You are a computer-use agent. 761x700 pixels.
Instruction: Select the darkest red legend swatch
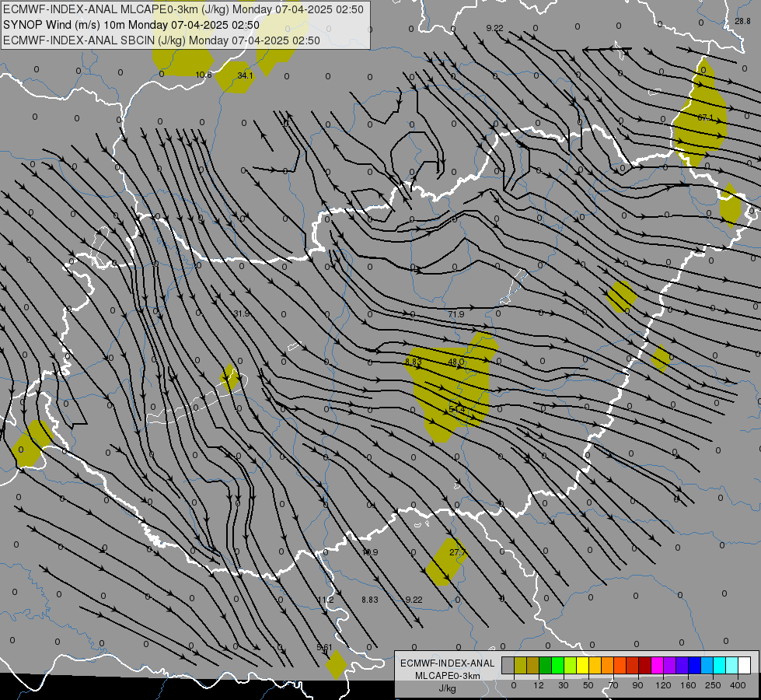point(644,665)
